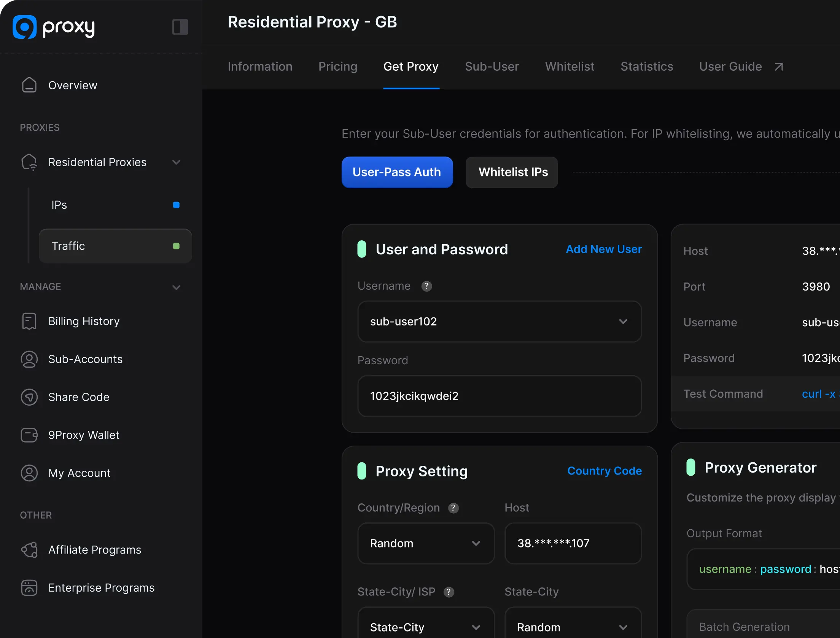Image resolution: width=840 pixels, height=638 pixels.
Task: Collapse sidebar with the panel toggle icon
Action: [180, 27]
